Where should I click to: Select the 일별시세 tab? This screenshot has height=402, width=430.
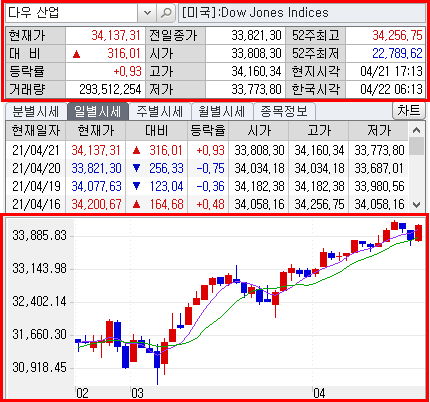click(x=97, y=111)
